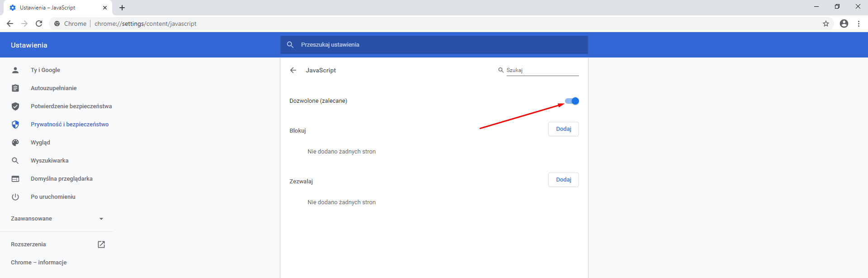The image size is (868, 278).
Task: Focus the Szukaj search field
Action: 542,70
